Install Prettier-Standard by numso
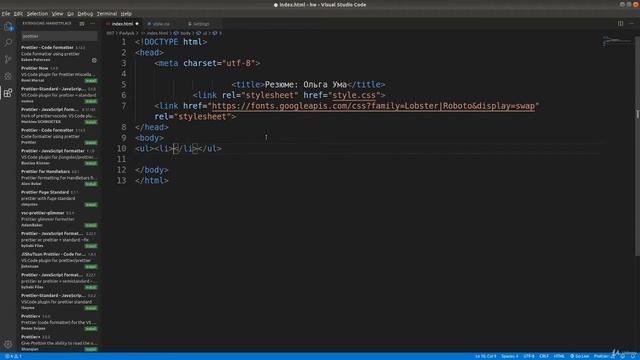The image size is (640, 360). (91, 101)
